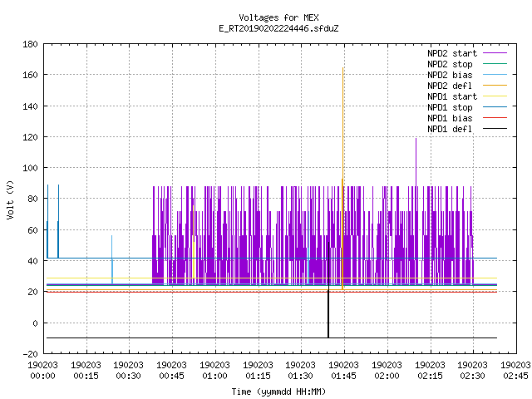Click the dark blue NPD1 stop legend line

(x=495, y=107)
